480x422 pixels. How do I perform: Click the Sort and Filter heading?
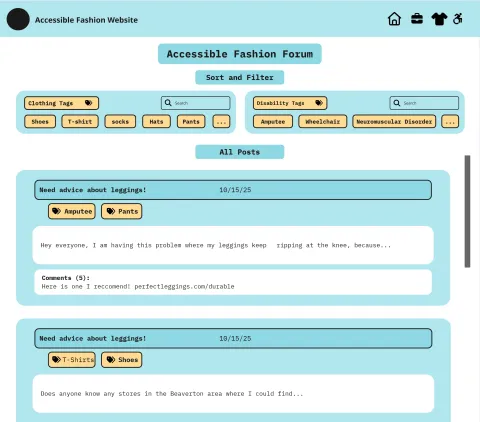pos(240,77)
